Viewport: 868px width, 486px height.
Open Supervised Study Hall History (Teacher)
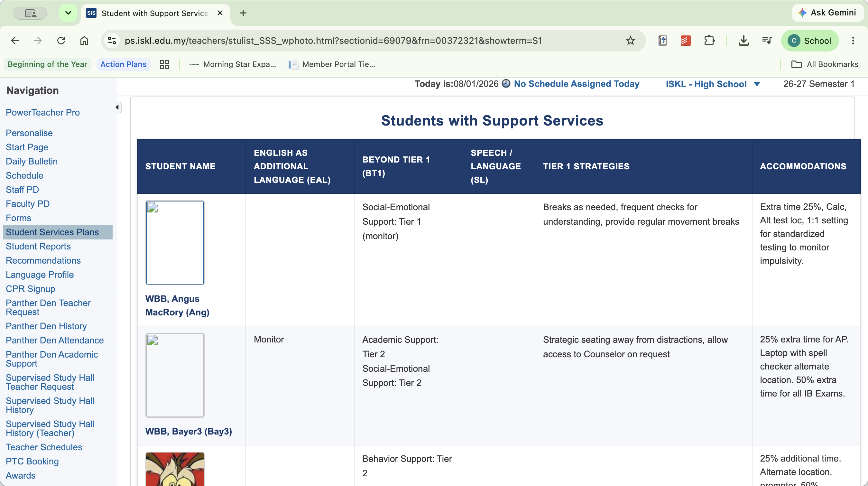50,428
